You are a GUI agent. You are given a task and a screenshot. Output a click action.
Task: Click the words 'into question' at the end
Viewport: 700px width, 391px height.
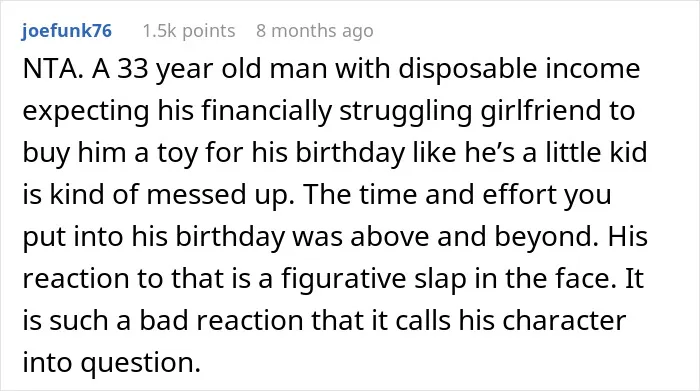coord(111,362)
